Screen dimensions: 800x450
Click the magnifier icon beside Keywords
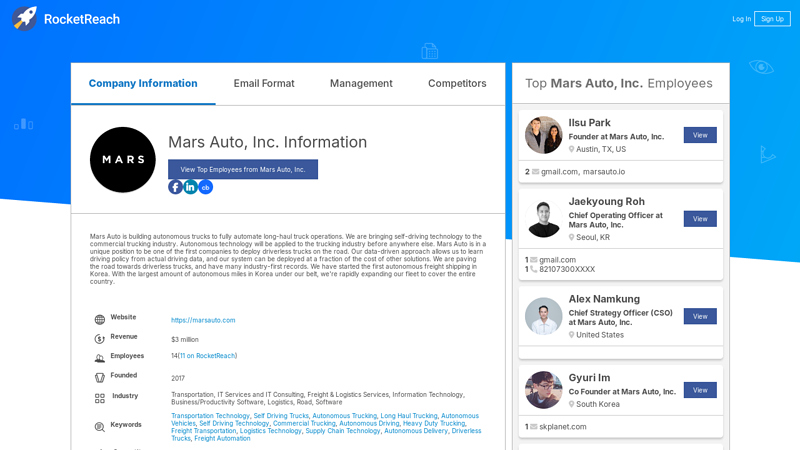click(x=99, y=427)
